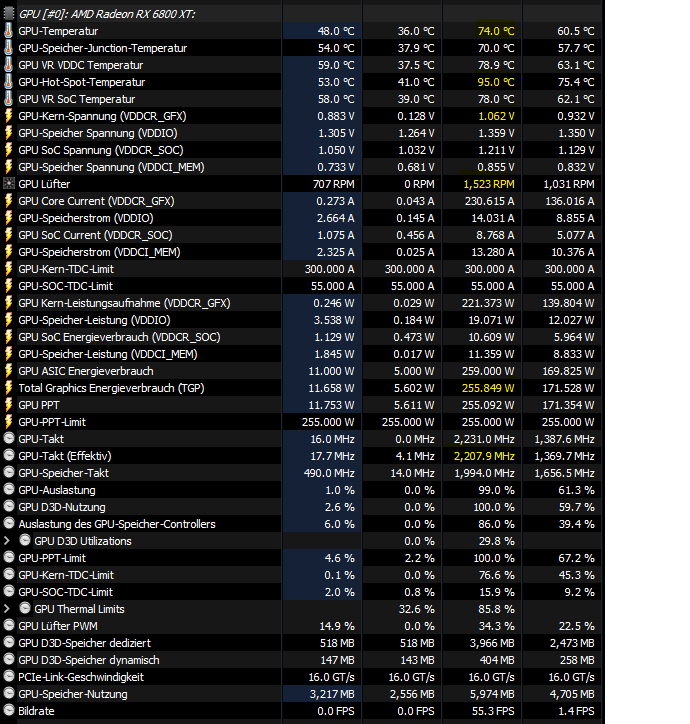Select the GPU D3D-Speicher dediziert label
This screenshot has height=724, width=690.
tap(85, 643)
